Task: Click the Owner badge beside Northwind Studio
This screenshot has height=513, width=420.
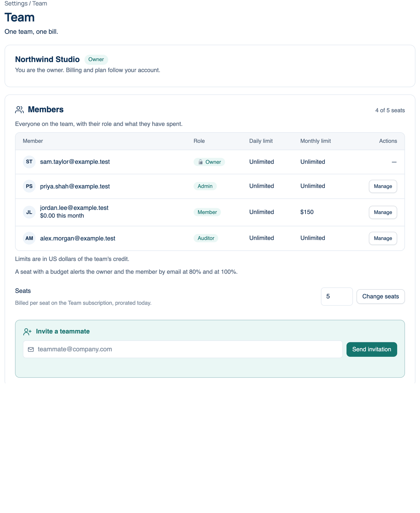Action: [x=96, y=59]
